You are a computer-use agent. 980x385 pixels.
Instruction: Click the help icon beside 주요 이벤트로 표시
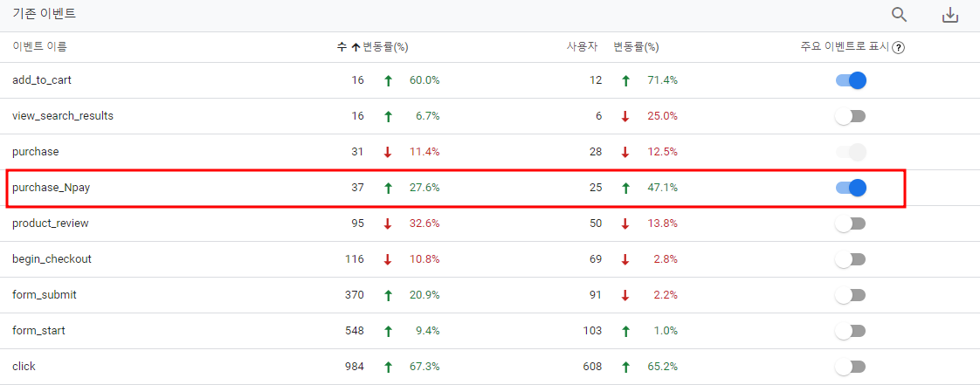coord(898,47)
